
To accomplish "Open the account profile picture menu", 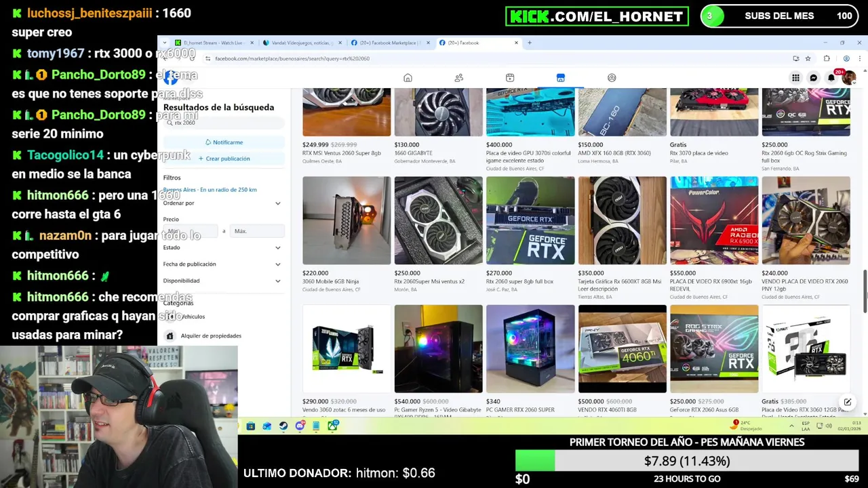I will pyautogui.click(x=848, y=78).
